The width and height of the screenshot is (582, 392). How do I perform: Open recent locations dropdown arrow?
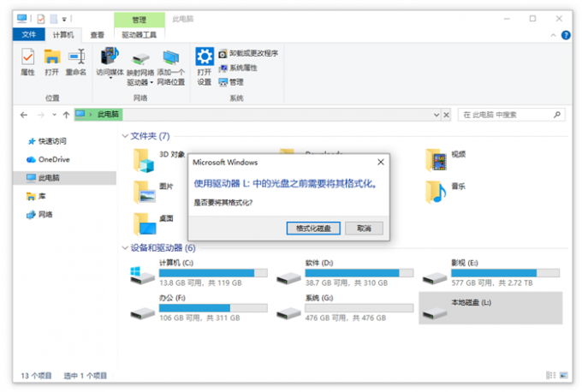54,115
